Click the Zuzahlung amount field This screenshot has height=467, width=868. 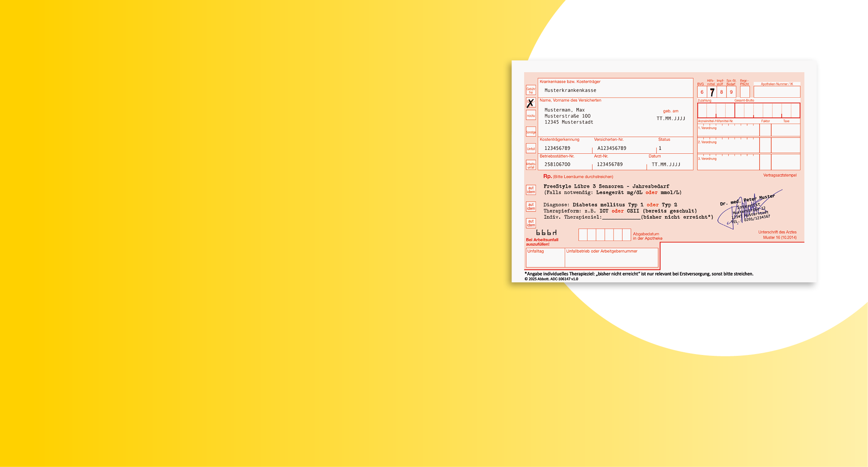click(716, 110)
